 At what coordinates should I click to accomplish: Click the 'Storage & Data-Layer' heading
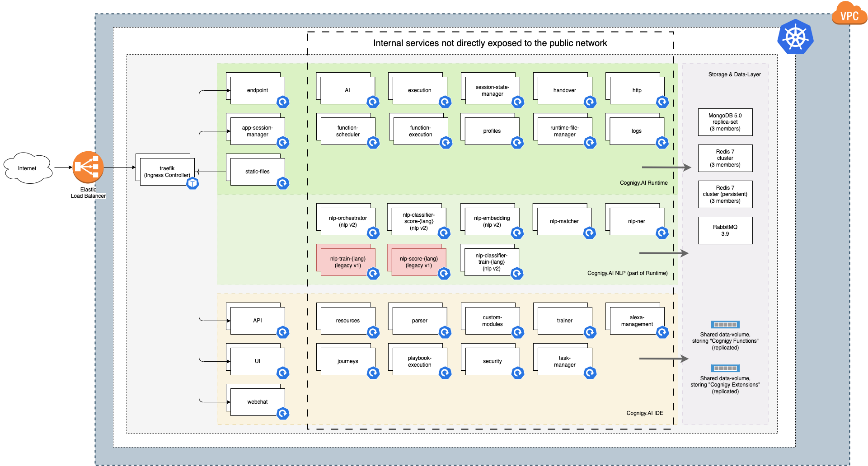(734, 75)
